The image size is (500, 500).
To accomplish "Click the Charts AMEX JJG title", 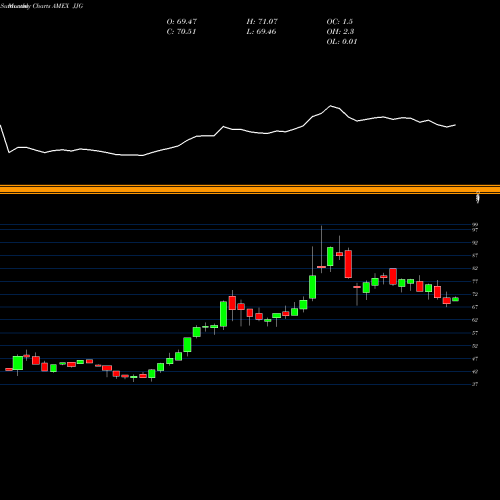I will point(58,6).
